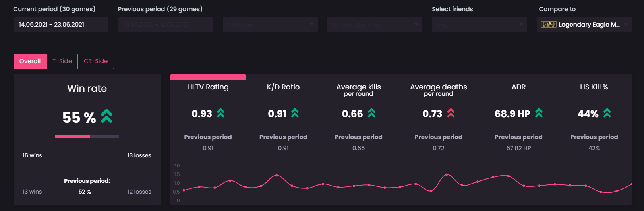
Task: Click the Legendary Eagle rank badge icon
Action: point(548,25)
